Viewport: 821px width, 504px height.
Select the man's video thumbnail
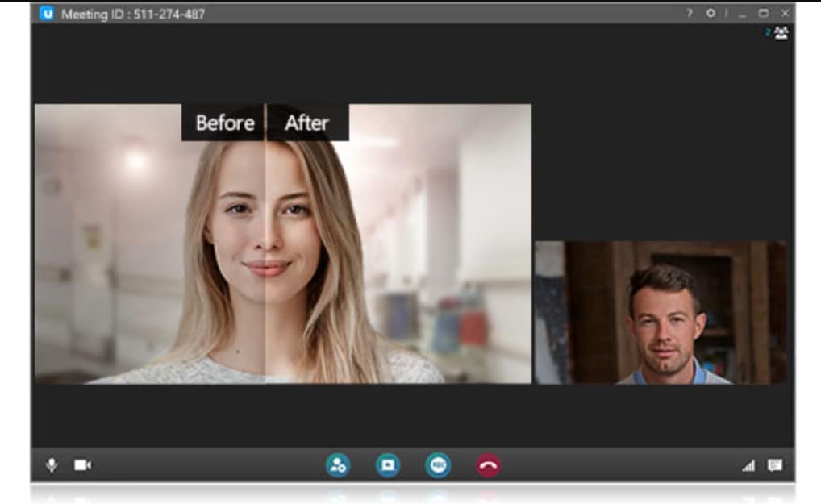(x=661, y=312)
